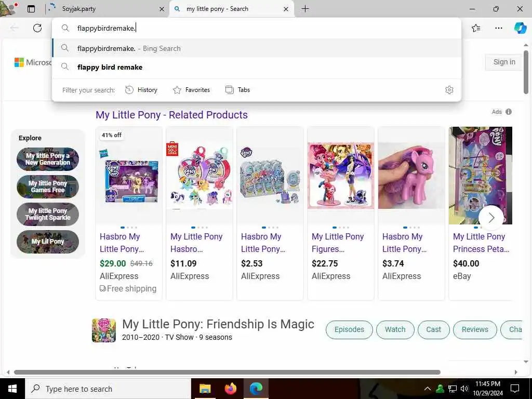
Task: Open the notification center icon
Action: 515,389
